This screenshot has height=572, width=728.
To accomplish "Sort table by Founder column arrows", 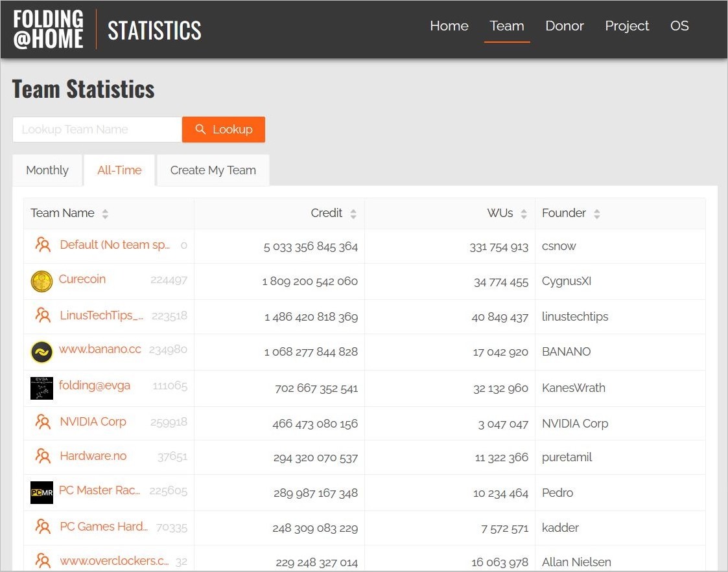I will point(596,214).
